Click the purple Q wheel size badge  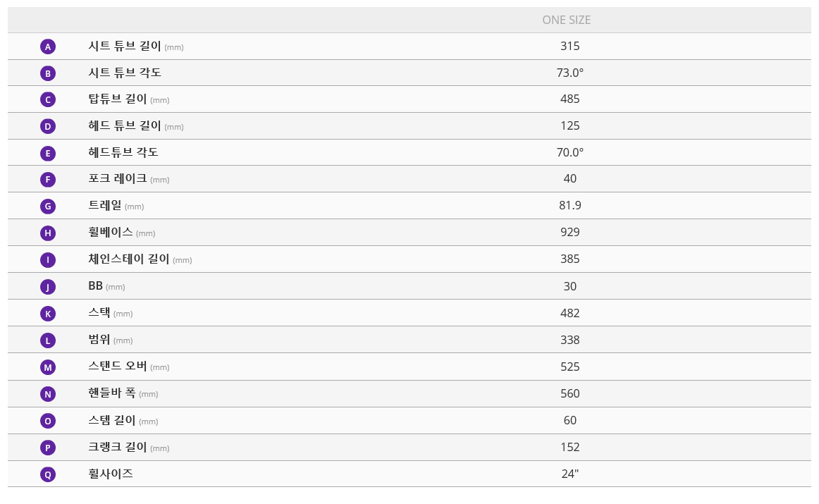point(48,474)
